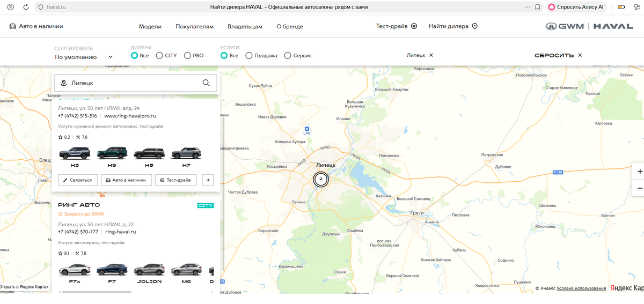The width and height of the screenshot is (644, 304).
Task: Open the По умолчанию sort dropdown
Action: 84,57
